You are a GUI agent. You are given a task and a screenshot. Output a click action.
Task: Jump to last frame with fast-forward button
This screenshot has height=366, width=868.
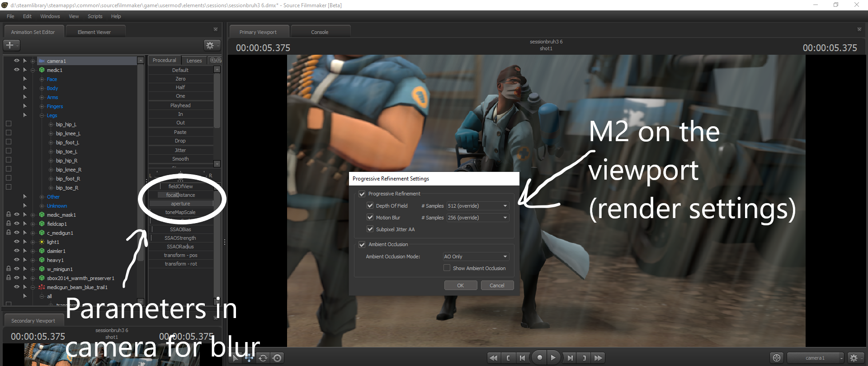[598, 358]
